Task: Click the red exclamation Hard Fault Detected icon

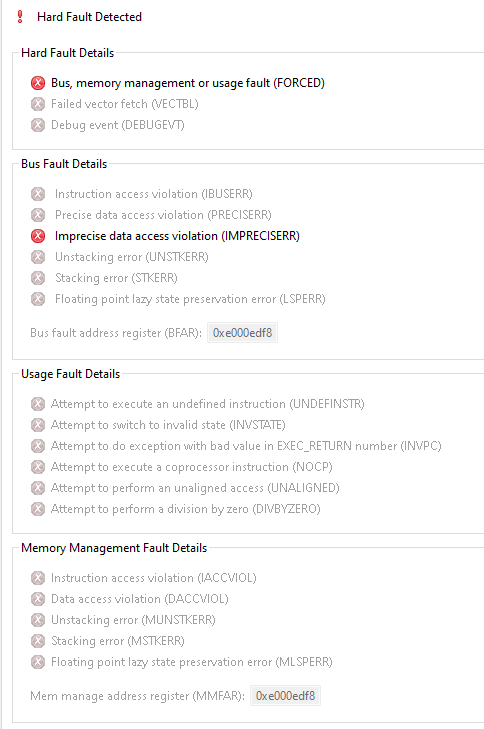Action: point(20,17)
